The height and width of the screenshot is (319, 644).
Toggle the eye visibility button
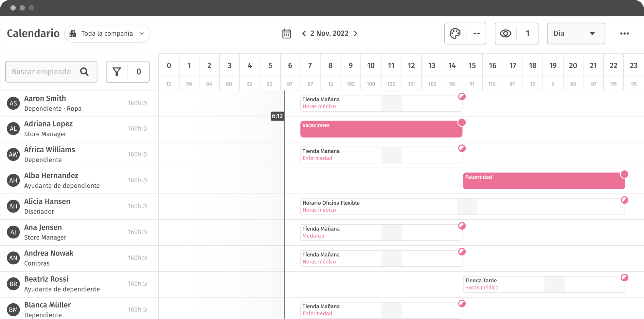pos(506,33)
